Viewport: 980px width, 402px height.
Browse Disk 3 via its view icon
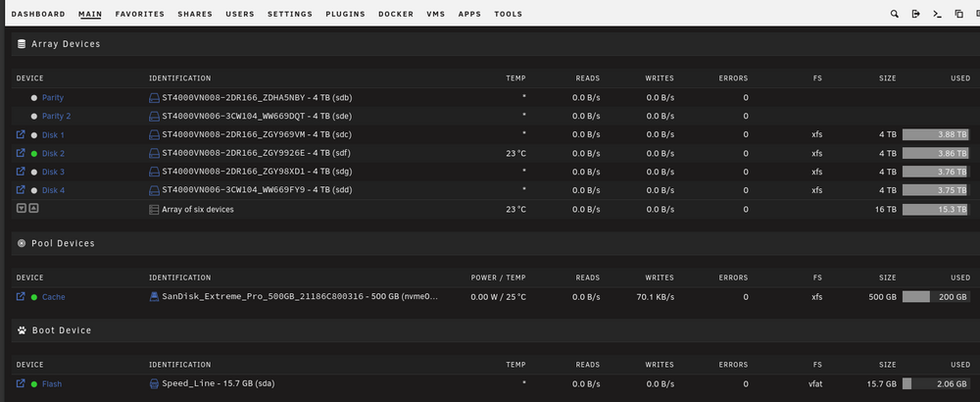[21, 172]
